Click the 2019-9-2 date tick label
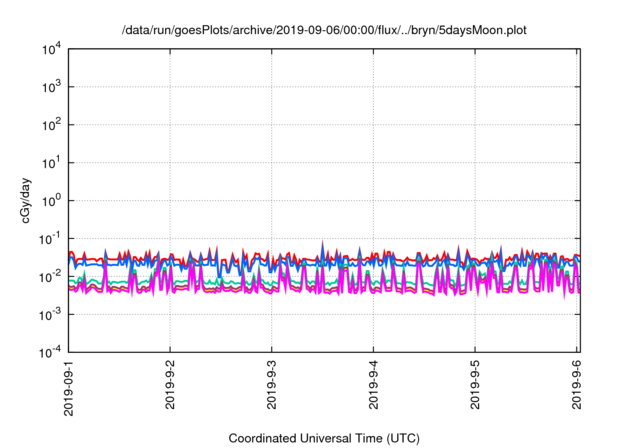640x448 pixels. pos(170,384)
